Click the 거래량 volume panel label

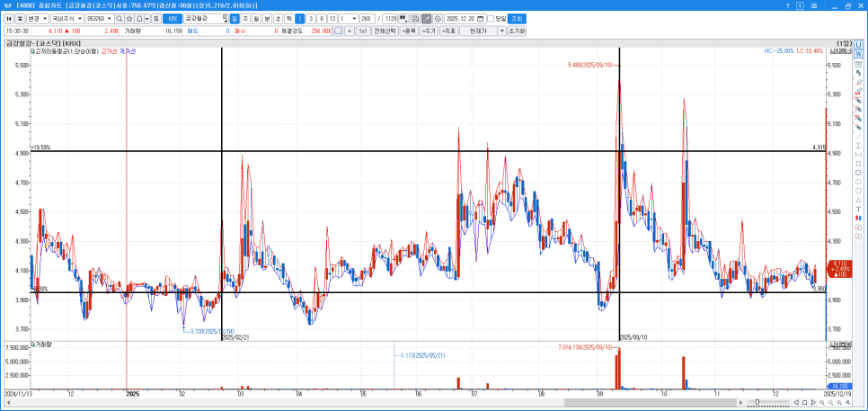coord(43,344)
